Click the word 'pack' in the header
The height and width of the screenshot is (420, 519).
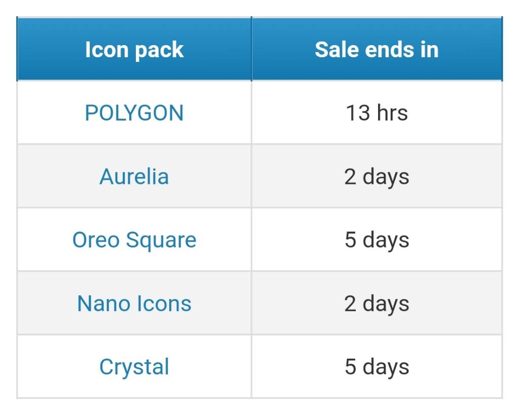point(159,51)
